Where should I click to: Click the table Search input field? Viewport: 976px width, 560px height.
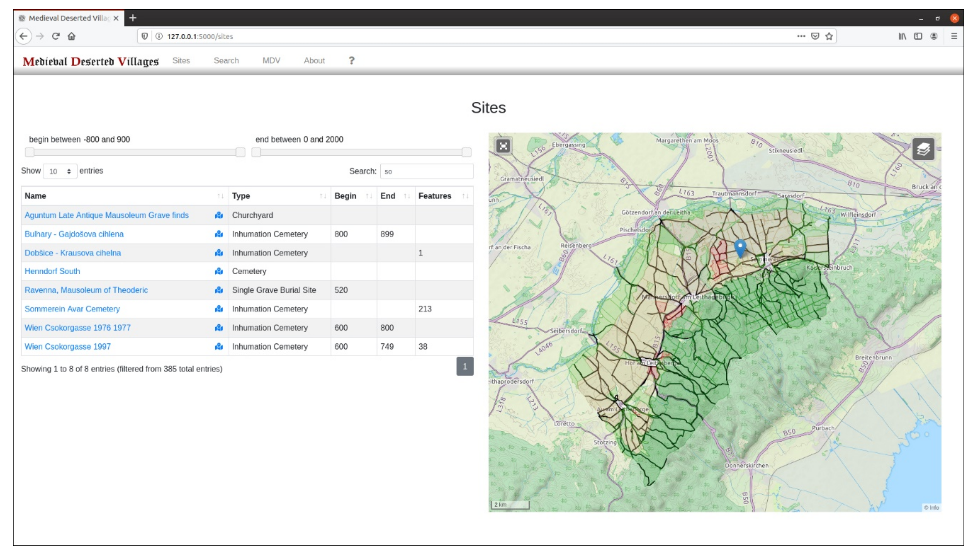point(426,171)
